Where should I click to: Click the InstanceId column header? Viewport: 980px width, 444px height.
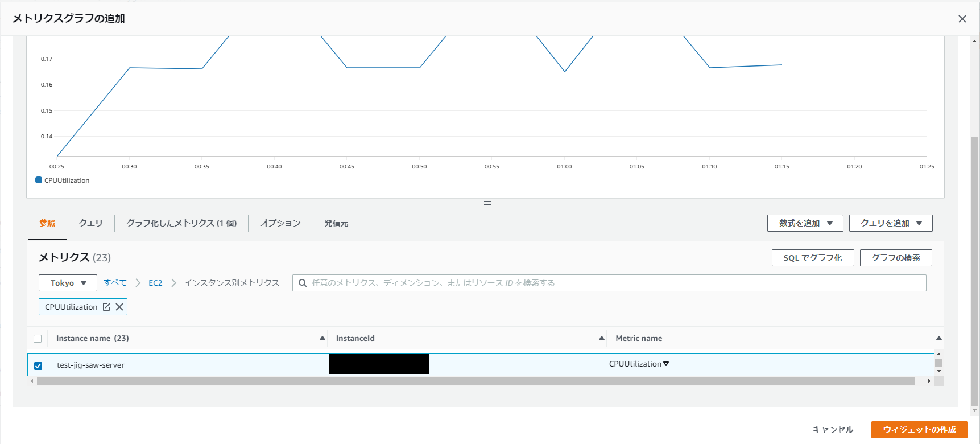355,338
